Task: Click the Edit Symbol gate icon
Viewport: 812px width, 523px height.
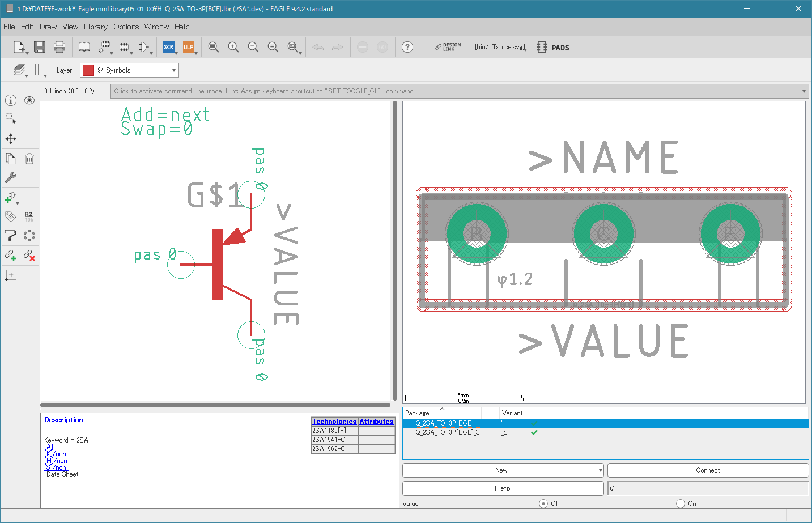Action: click(x=144, y=47)
